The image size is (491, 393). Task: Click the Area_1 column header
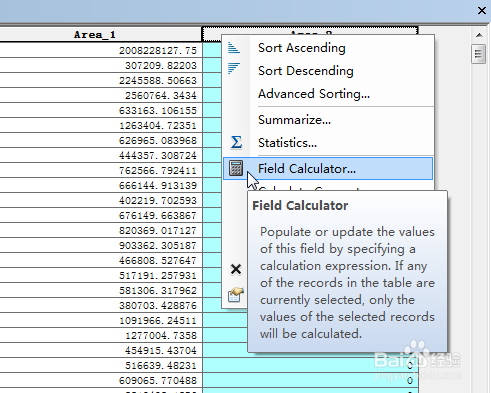click(x=100, y=35)
